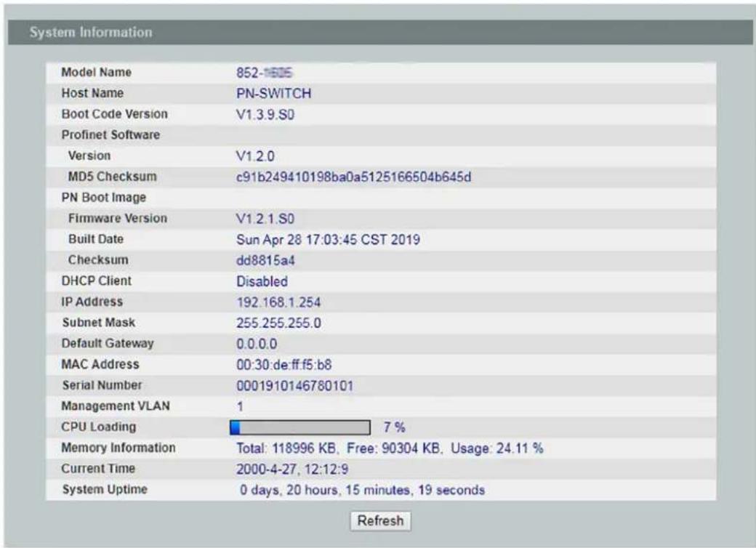Click the Firmware Version label
Screen dimensions: 756x548
tap(118, 218)
